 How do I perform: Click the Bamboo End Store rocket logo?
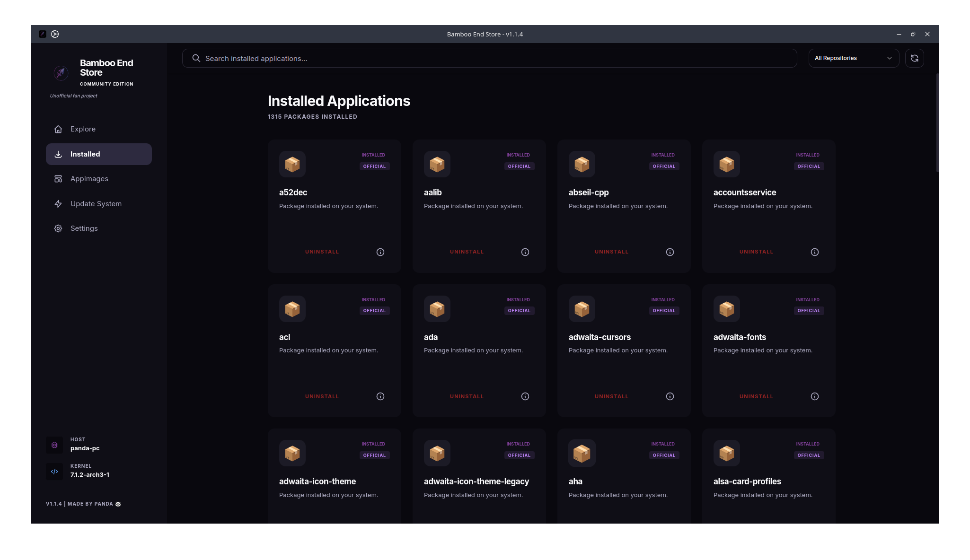tap(61, 72)
